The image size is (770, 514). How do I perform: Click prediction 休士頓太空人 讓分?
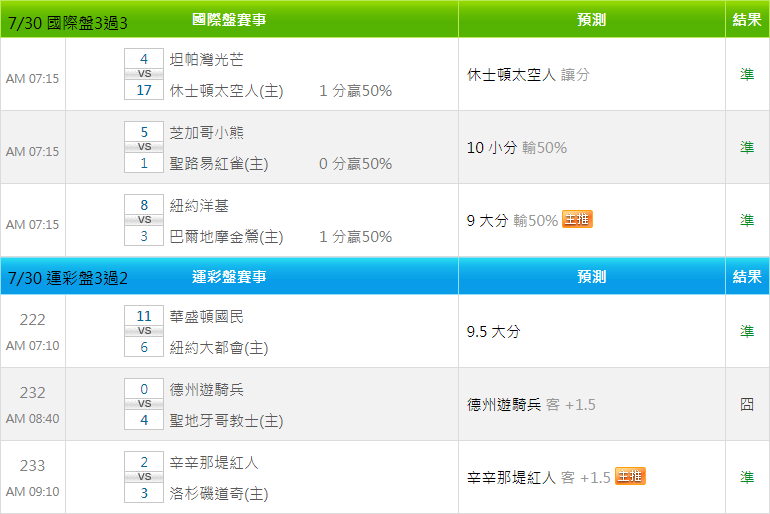528,75
